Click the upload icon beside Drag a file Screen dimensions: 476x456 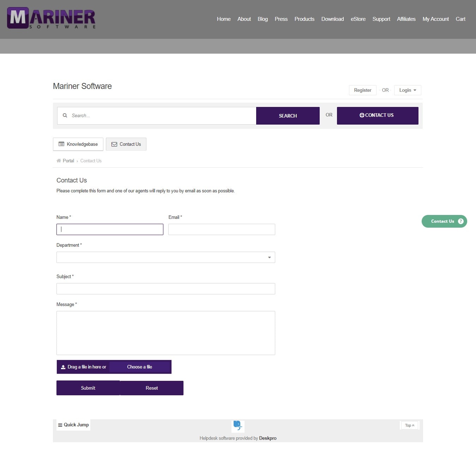(x=63, y=367)
